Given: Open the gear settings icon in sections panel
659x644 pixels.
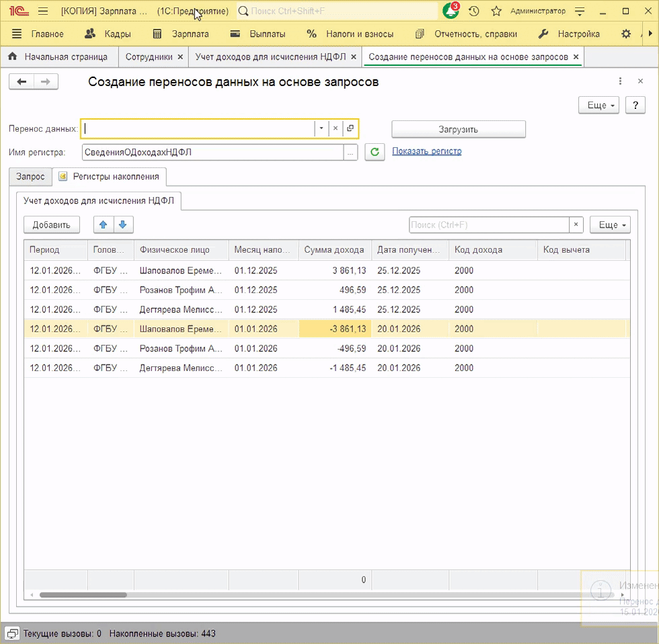Looking at the screenshot, I should [x=626, y=34].
